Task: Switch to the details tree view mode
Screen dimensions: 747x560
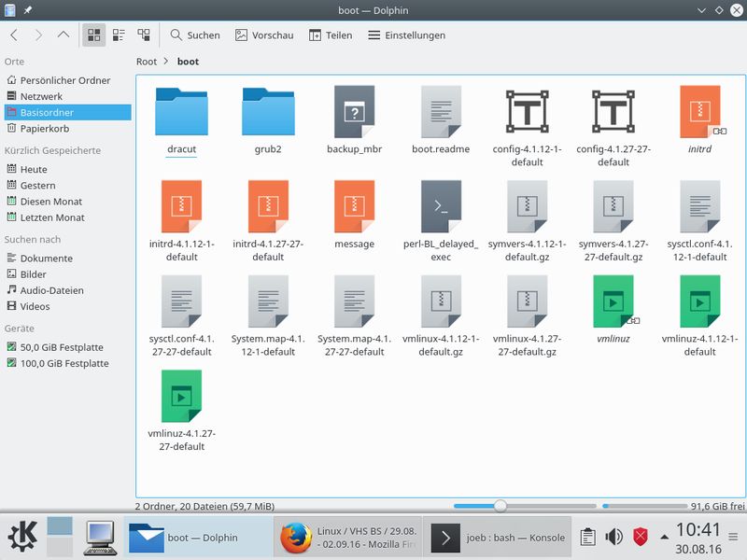Action: coord(144,35)
